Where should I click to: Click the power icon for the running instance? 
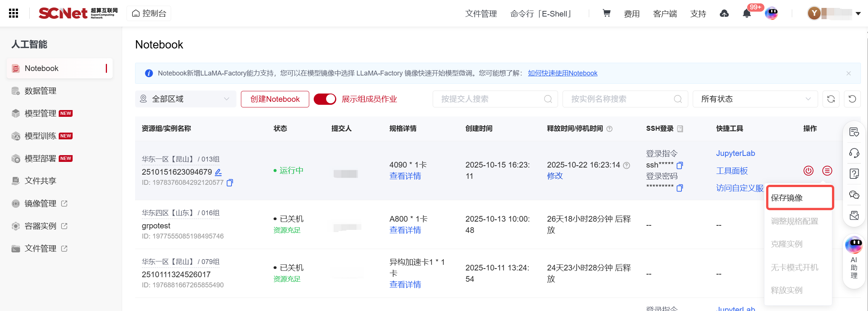[x=808, y=171]
